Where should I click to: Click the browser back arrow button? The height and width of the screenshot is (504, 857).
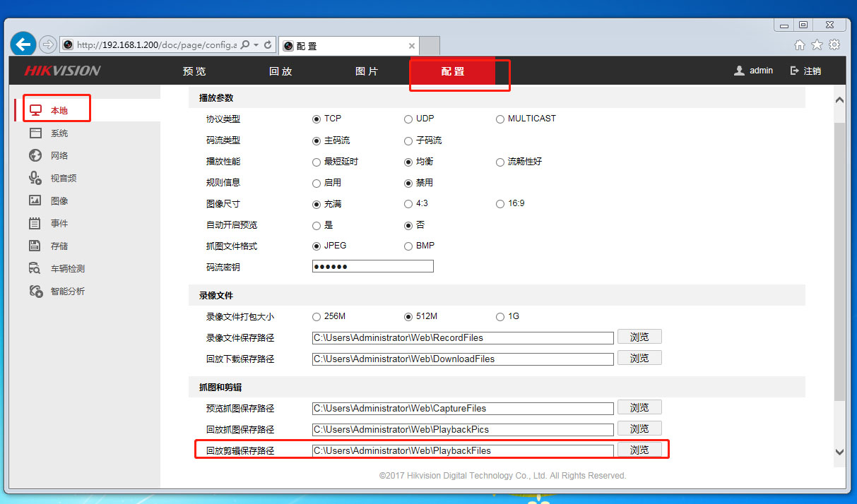pyautogui.click(x=23, y=44)
